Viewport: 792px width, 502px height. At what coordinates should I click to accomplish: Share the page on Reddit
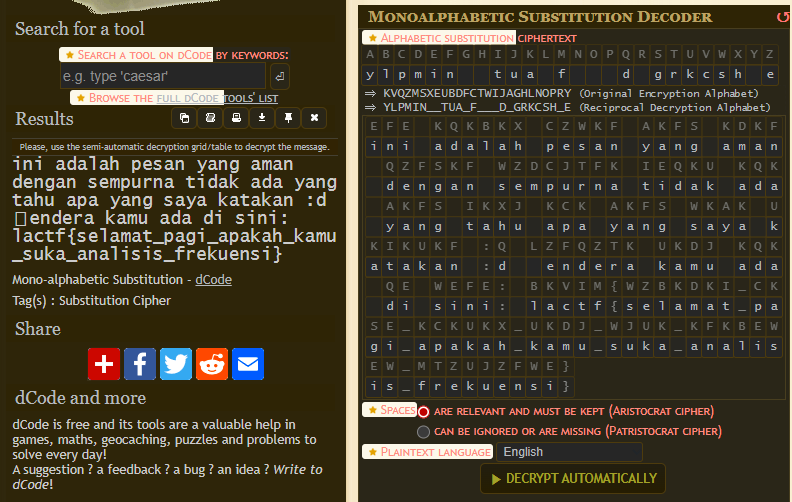pyautogui.click(x=212, y=364)
